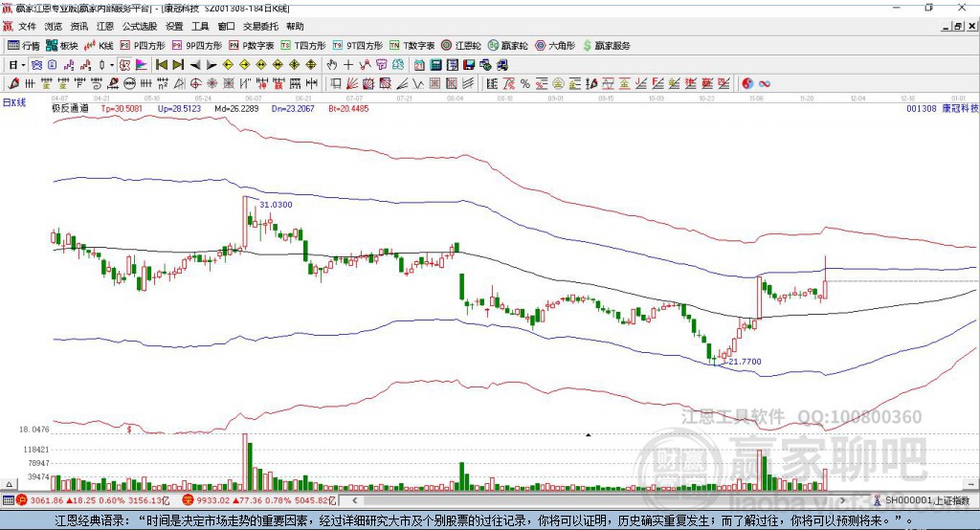The width and height of the screenshot is (980, 530).
Task: Open the 交易委托 menu
Action: coord(260,26)
